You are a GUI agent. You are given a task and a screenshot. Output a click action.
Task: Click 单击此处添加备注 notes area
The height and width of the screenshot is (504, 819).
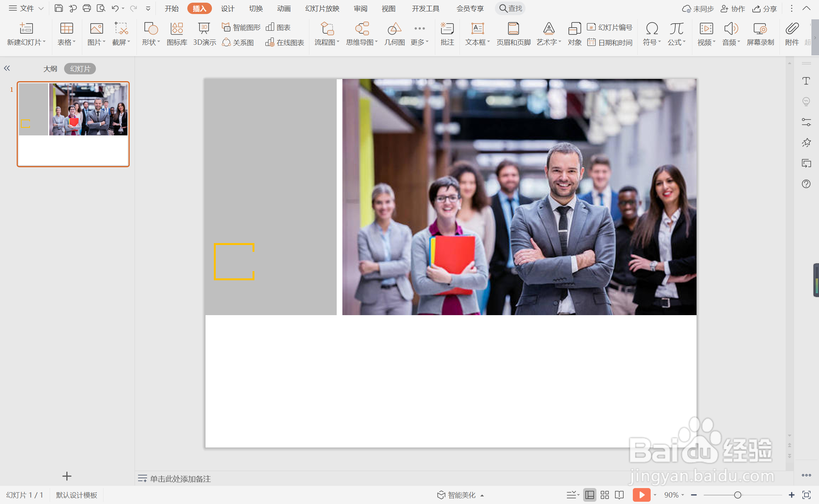(180, 479)
